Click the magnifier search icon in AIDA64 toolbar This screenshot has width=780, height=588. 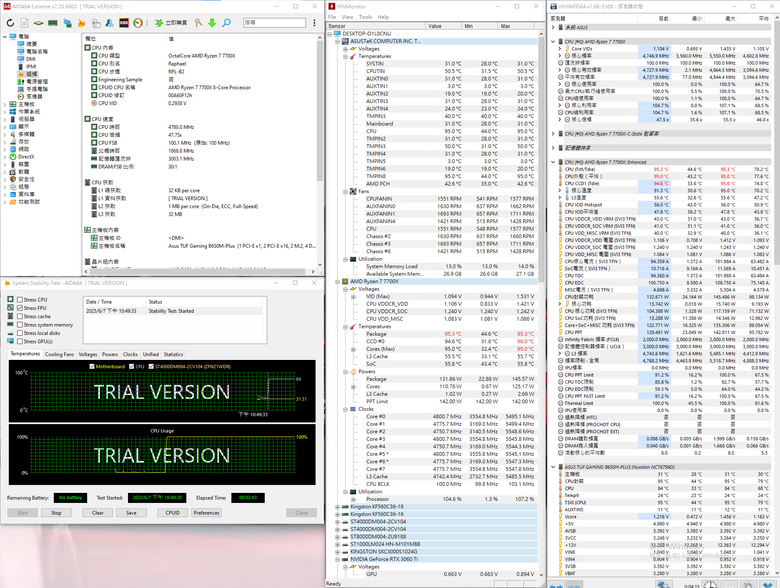(226, 23)
